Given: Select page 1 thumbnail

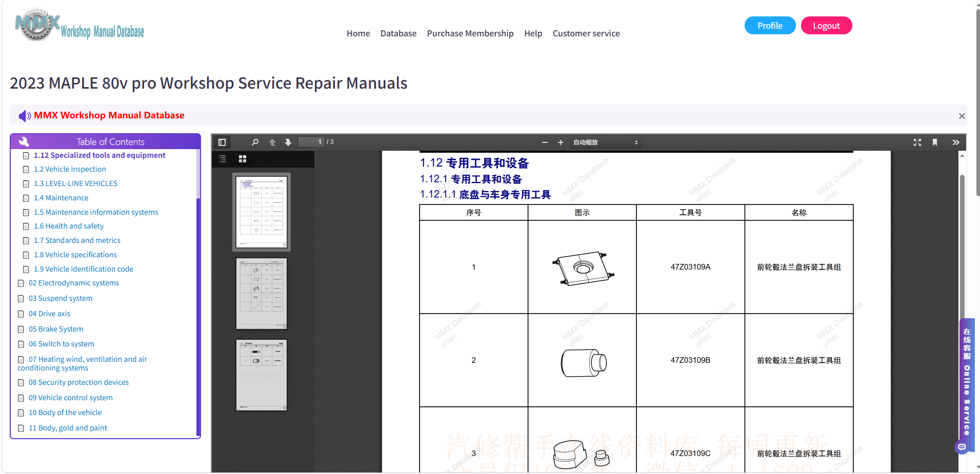Looking at the screenshot, I should click(262, 212).
